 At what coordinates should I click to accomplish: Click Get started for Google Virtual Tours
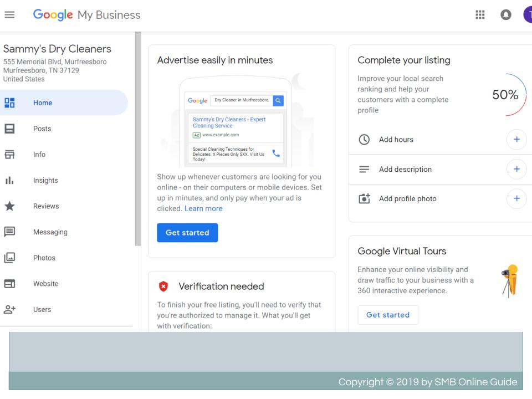[388, 315]
